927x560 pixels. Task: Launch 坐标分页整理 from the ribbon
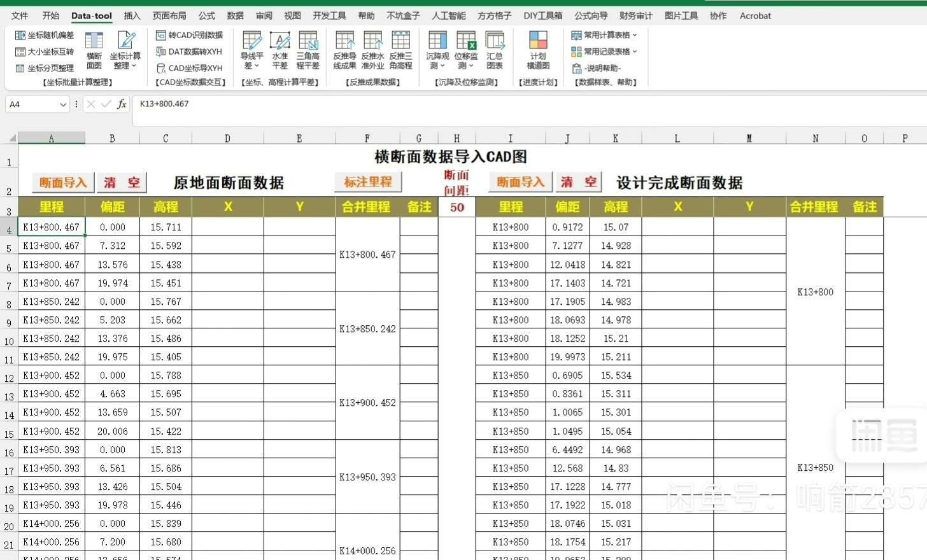click(x=45, y=68)
